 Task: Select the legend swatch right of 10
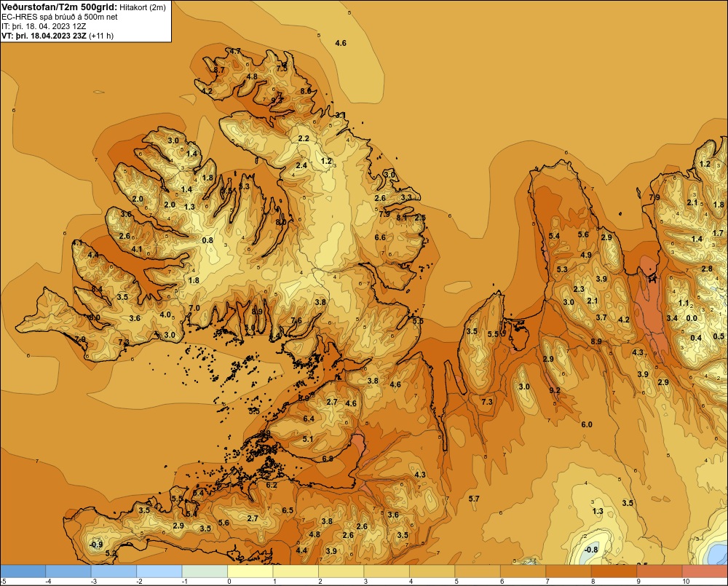coord(705,571)
